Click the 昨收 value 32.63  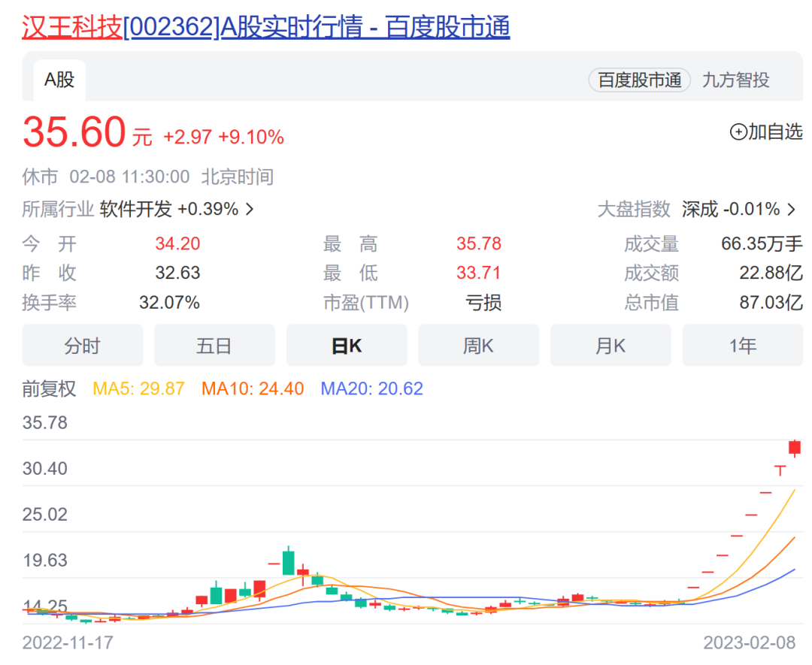[x=177, y=273]
